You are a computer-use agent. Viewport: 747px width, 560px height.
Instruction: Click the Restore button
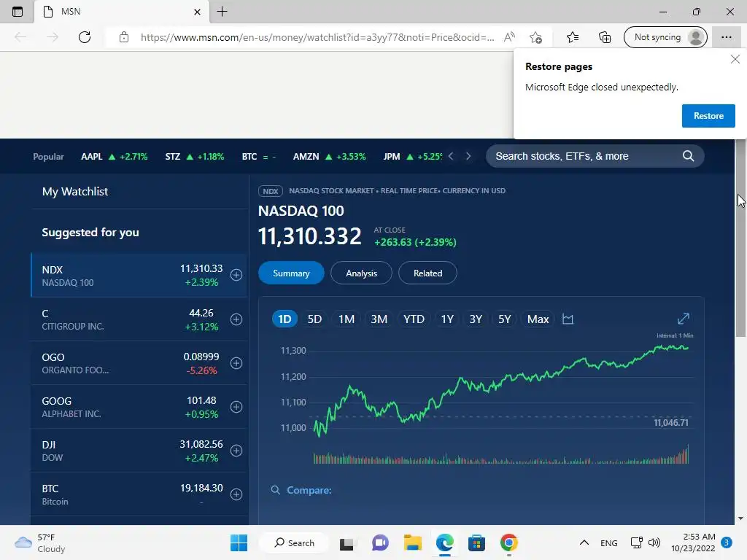click(x=708, y=116)
